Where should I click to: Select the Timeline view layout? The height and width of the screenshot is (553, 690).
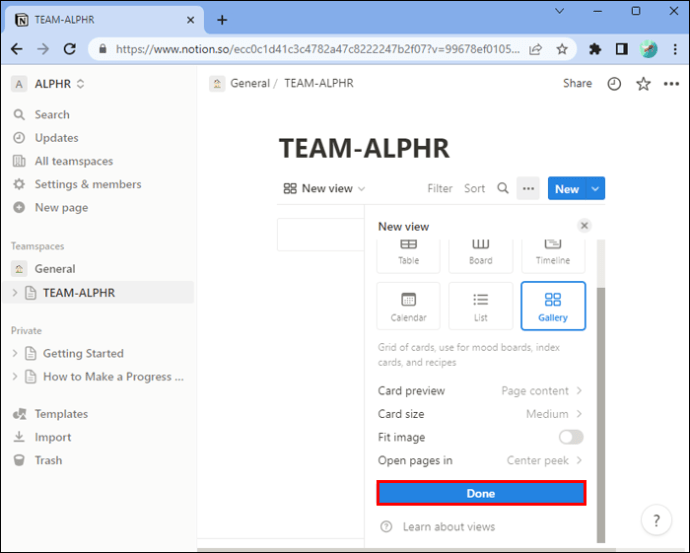coord(553,256)
